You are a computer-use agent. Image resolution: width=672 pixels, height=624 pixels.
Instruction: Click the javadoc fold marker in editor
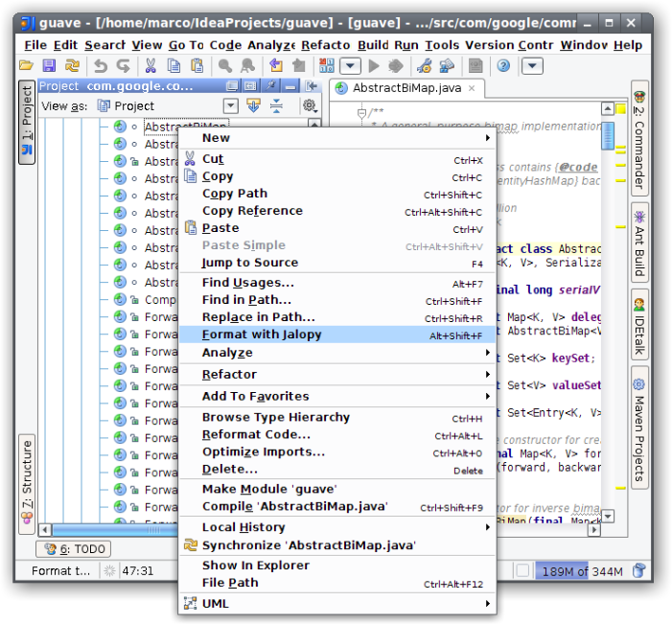(x=361, y=113)
